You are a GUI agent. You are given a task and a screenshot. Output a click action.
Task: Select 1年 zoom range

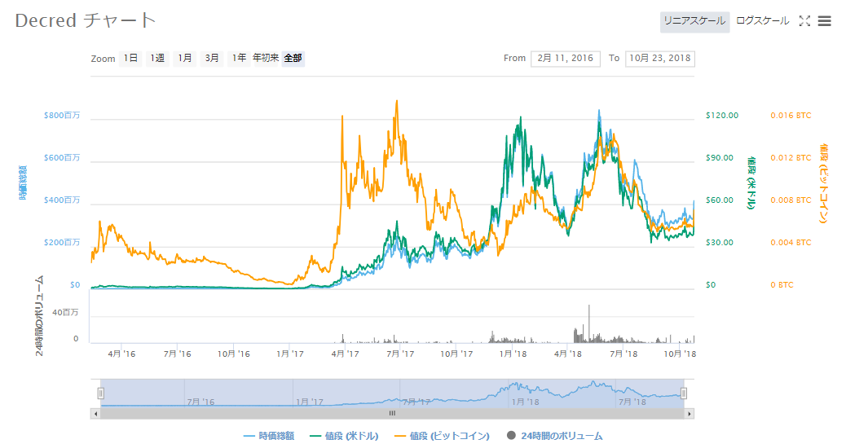click(x=239, y=58)
